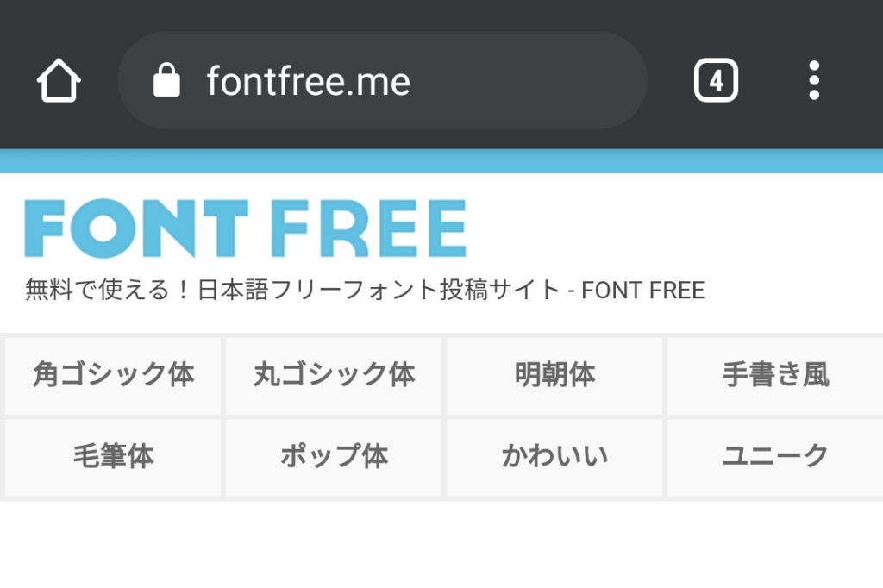
Task: Click the white space right of the logo
Action: click(x=673, y=228)
